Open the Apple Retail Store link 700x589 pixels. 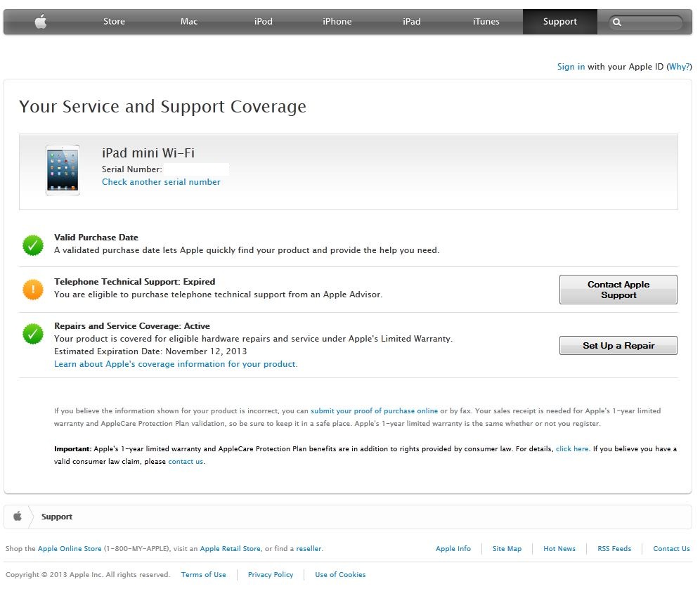(231, 548)
